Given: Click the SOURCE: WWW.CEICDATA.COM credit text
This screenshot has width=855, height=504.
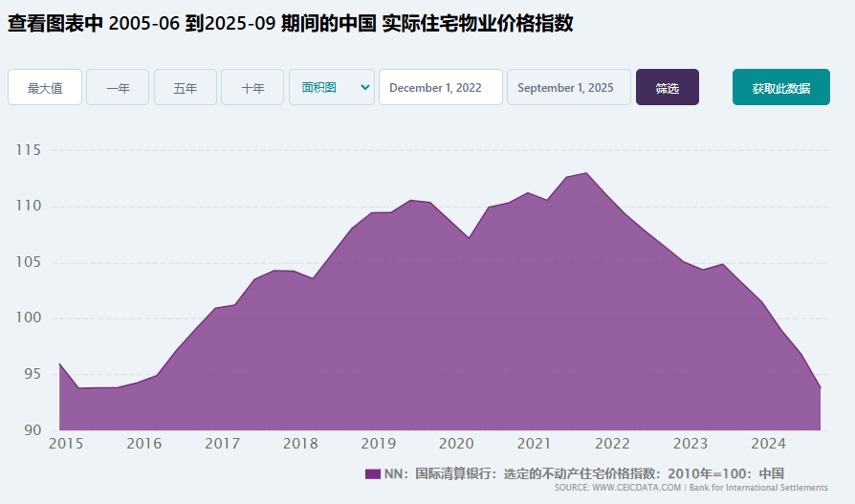Looking at the screenshot, I should click(x=618, y=488).
